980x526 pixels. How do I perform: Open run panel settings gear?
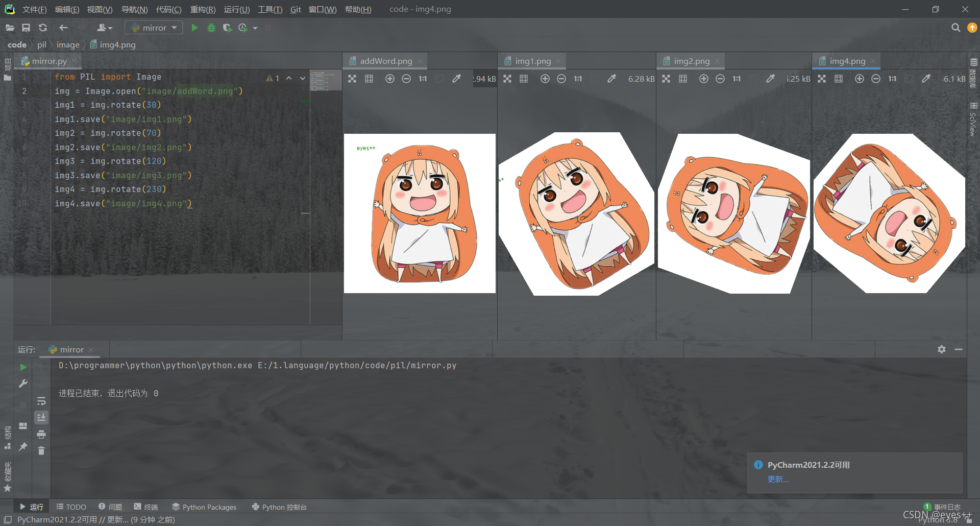pos(942,349)
